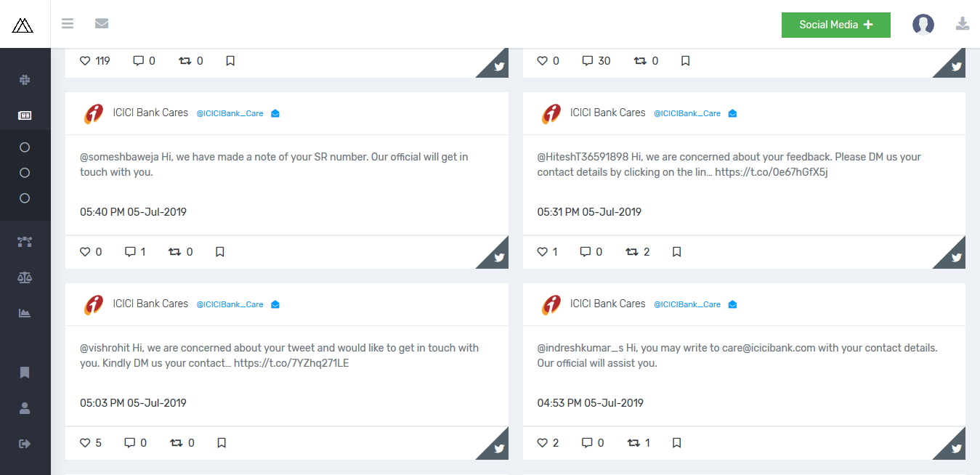Open the user profile icon in the sidebar

point(25,408)
